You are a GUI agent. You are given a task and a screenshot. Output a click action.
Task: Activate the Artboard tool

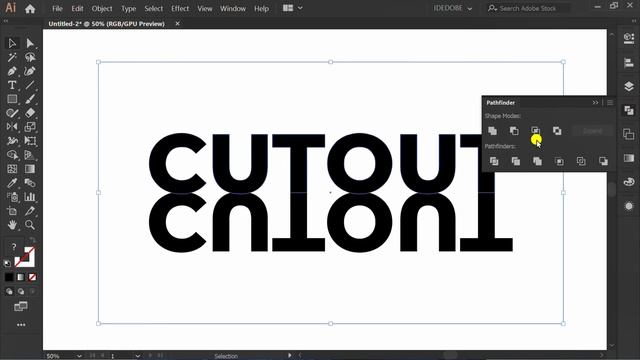tap(12, 211)
